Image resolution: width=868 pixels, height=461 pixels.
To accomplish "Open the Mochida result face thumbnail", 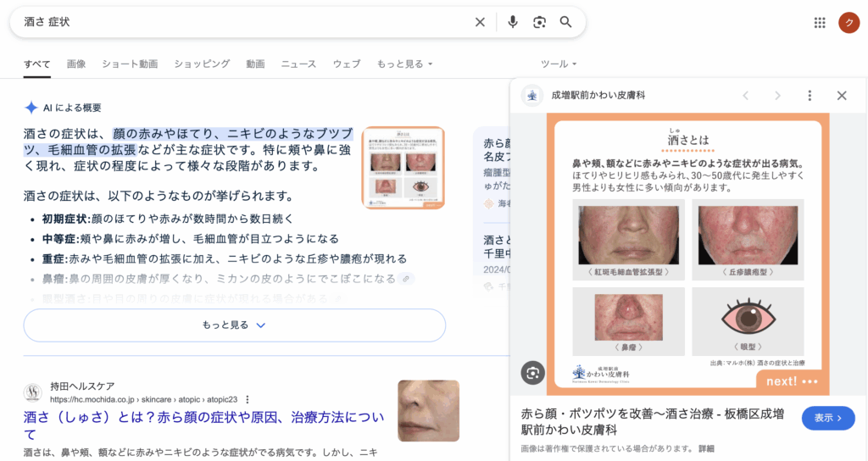I will point(428,411).
